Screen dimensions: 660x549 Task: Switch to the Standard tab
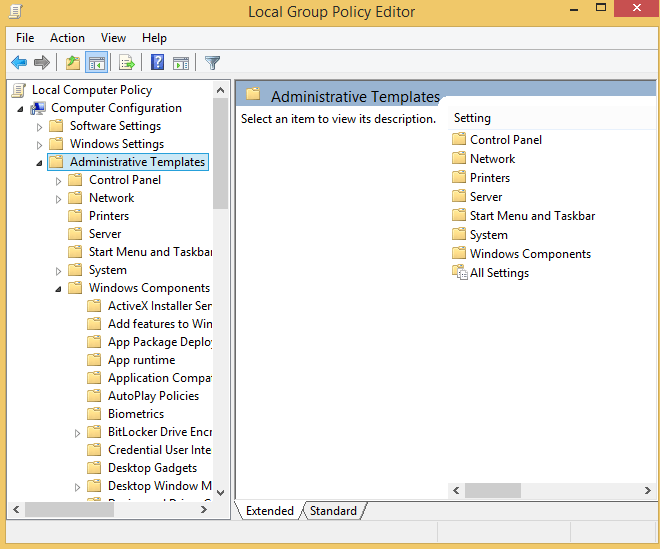coord(333,511)
